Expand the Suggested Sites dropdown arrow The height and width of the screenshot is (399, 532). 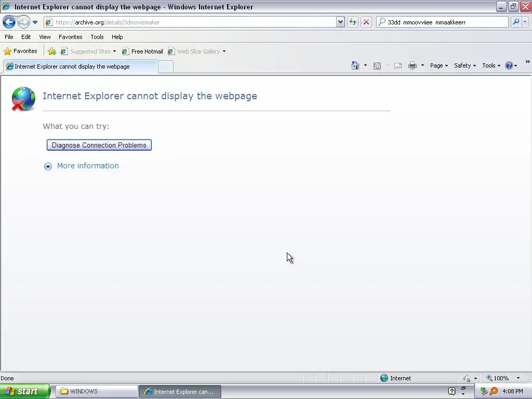coord(114,51)
